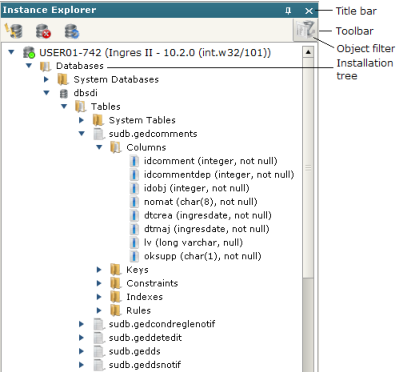This screenshot has height=372, width=408.
Task: Select 'idcomment (integer, not null)' column
Action: [211, 161]
